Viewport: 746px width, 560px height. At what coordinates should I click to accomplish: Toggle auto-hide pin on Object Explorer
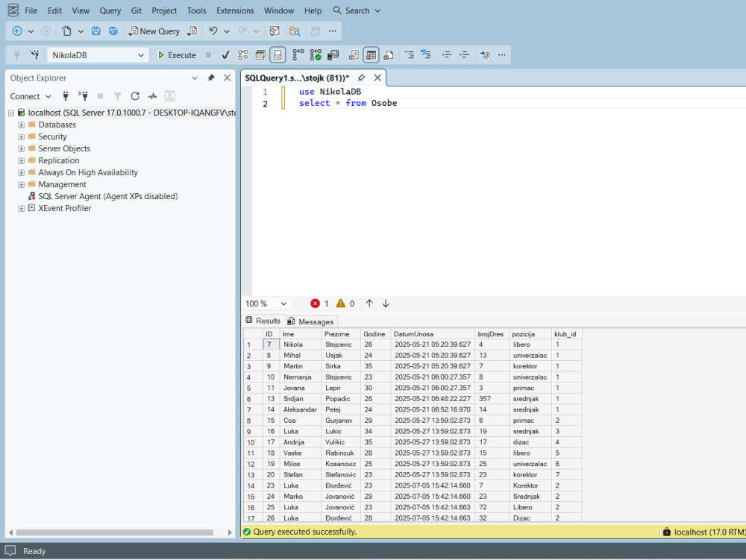[211, 78]
